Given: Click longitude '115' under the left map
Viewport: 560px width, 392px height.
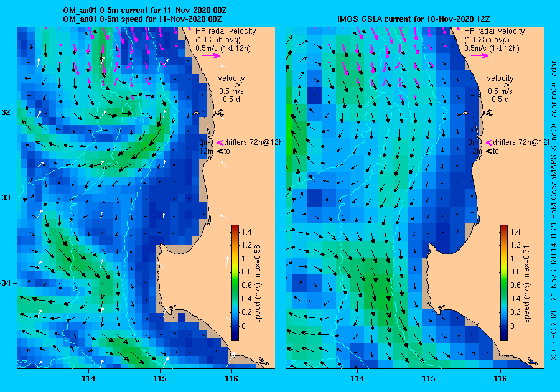Looking at the screenshot, I should click(x=160, y=379).
